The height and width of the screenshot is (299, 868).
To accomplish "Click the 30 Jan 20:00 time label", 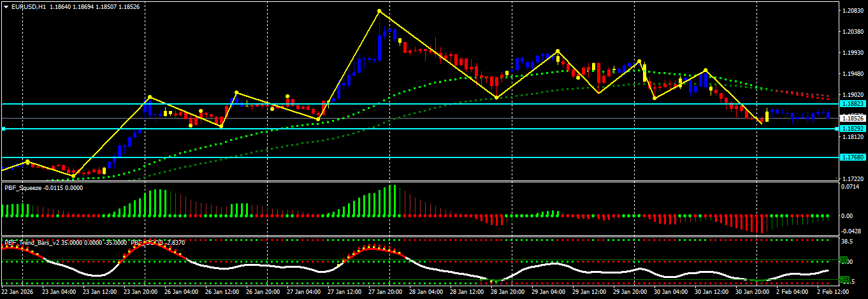I will [x=752, y=291].
